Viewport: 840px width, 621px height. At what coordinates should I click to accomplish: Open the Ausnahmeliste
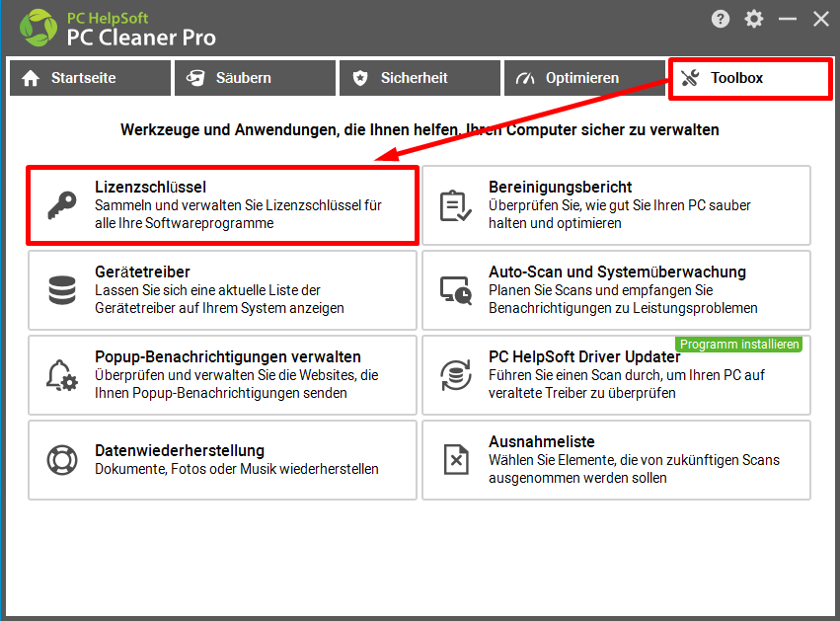point(616,460)
